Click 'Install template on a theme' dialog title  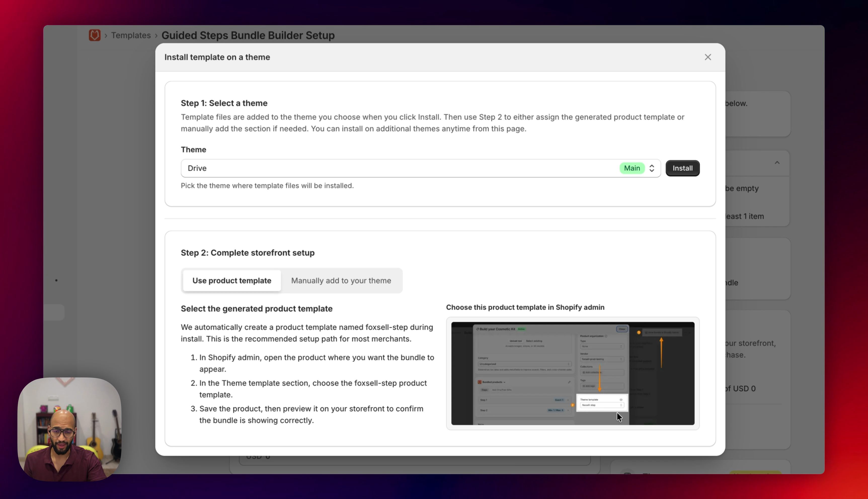[x=217, y=57]
